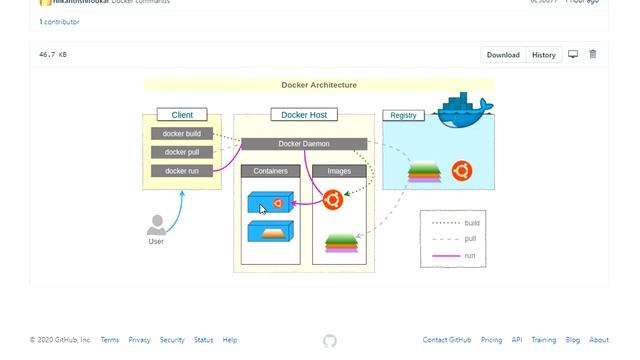This screenshot has width=640, height=360.
Task: Delete this file with trash icon
Action: point(593,54)
